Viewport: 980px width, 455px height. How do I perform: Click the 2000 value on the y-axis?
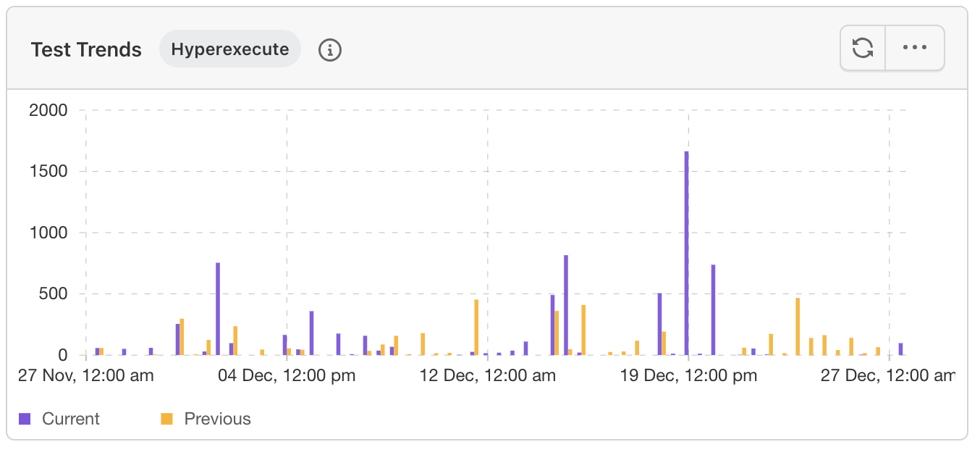(x=48, y=110)
